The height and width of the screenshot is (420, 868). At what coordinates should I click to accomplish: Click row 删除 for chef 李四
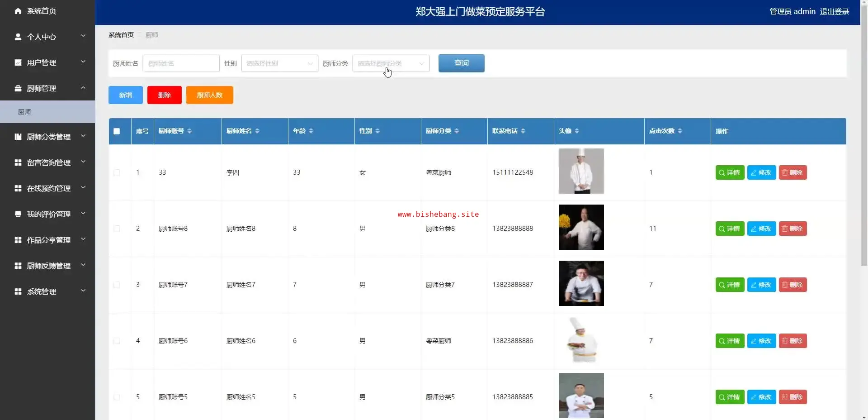[x=793, y=172]
